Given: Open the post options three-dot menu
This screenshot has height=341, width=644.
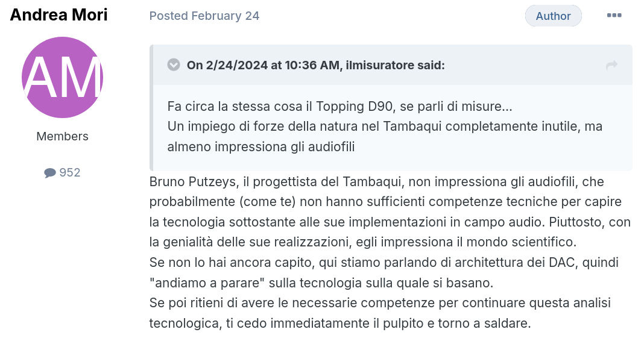Looking at the screenshot, I should click(614, 16).
